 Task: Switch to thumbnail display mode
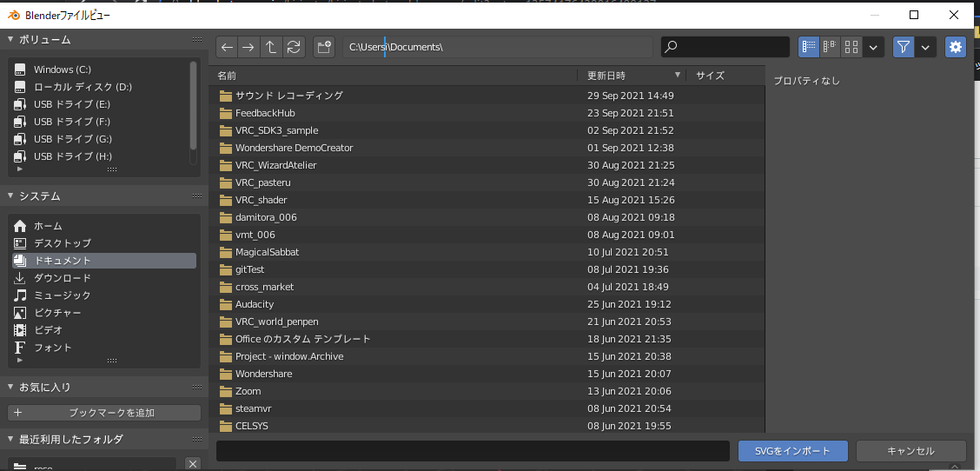(851, 47)
